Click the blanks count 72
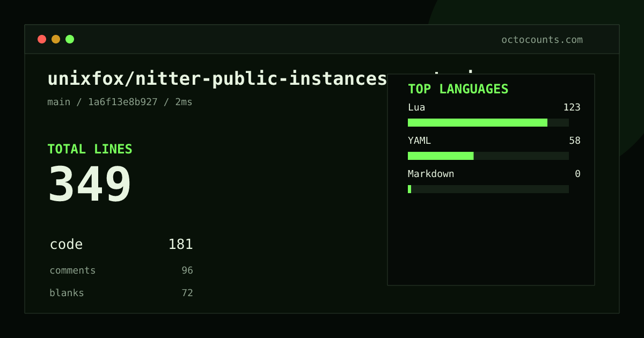Viewport: 644px width, 338px height. 187,293
